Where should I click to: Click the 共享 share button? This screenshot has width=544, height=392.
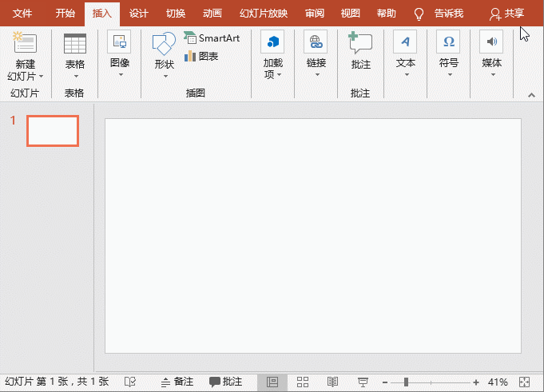click(506, 14)
